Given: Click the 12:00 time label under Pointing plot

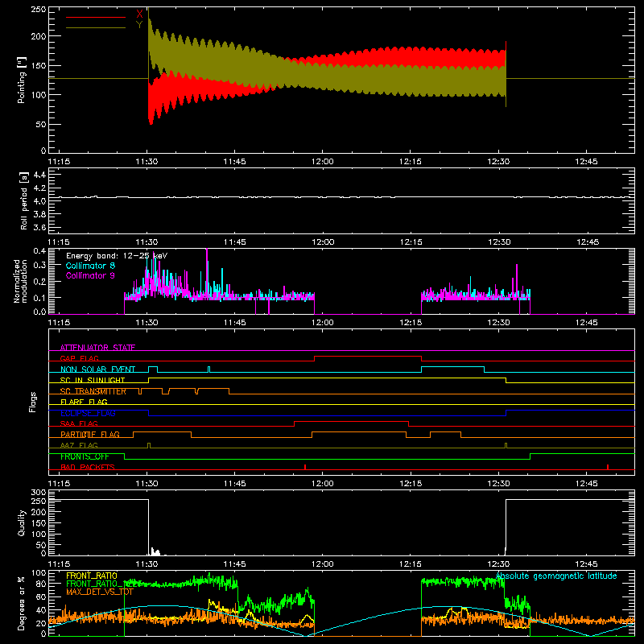Looking at the screenshot, I should [323, 162].
